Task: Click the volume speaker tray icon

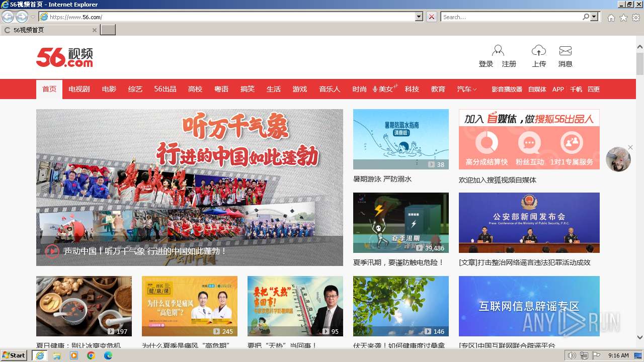Action: coord(572,355)
